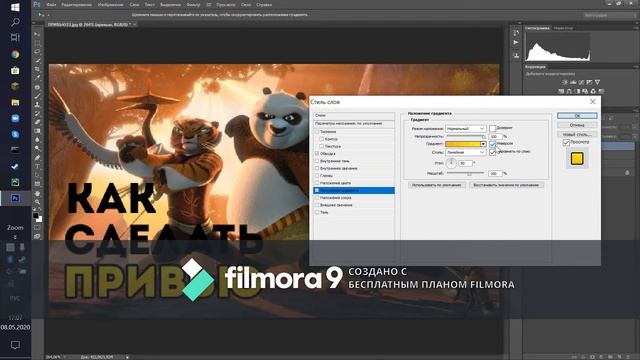Click the Отмена button

point(577,125)
